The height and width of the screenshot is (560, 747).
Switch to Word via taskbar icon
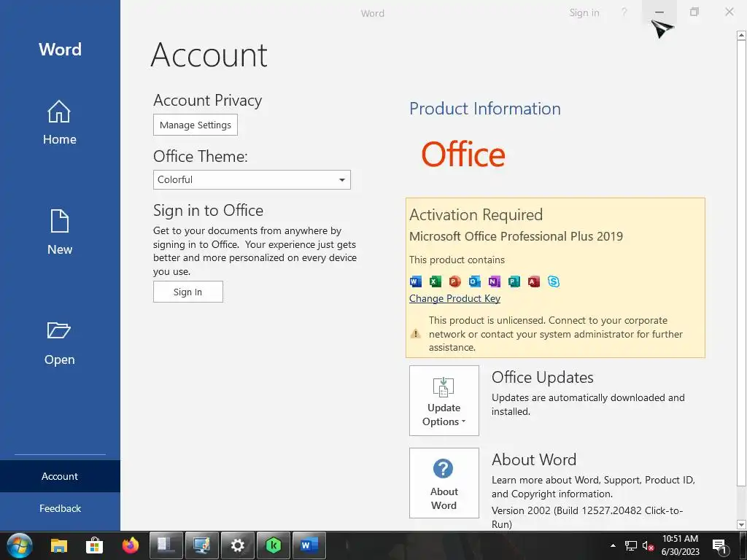point(309,545)
